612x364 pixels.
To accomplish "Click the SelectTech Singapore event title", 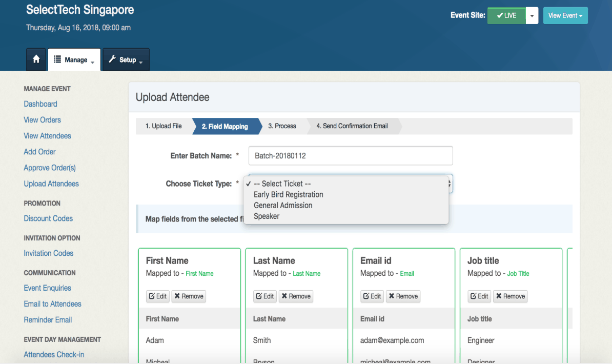I will (80, 10).
